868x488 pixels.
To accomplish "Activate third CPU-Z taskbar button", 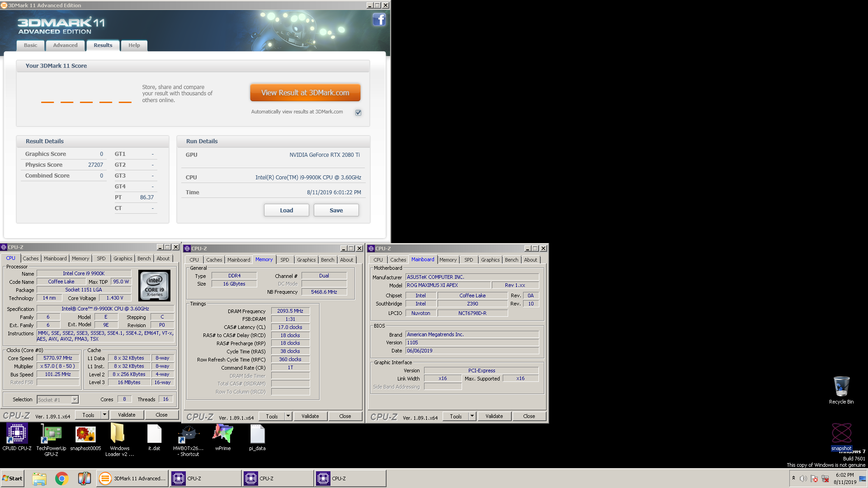I will coord(350,479).
